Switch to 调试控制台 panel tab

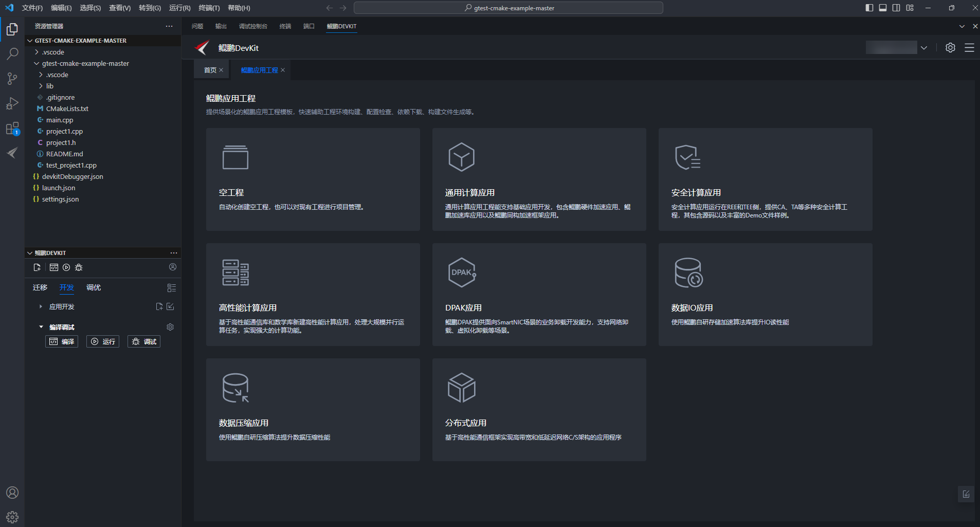coord(253,26)
